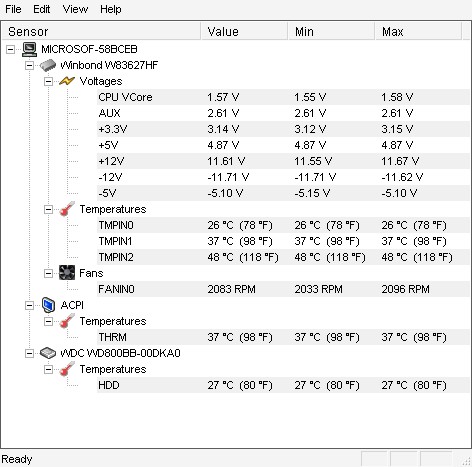
Task: Select the THRM row
Action: pyautogui.click(x=283, y=337)
